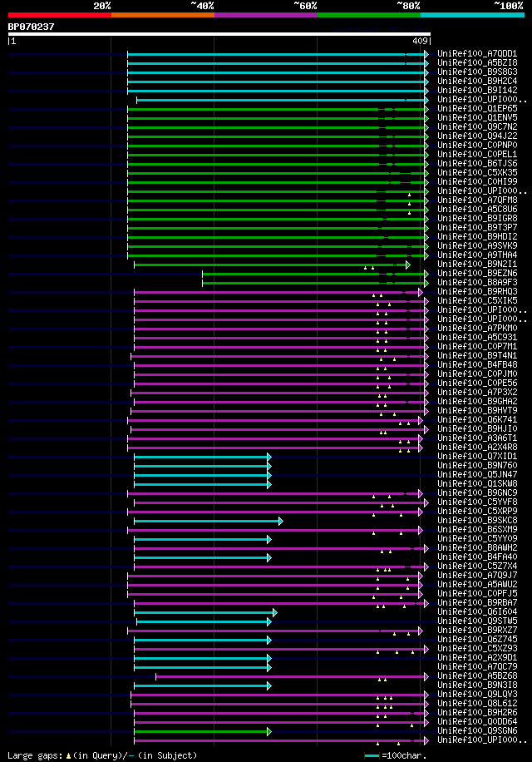Select the UniRef100_C0HI99 hit

click(x=477, y=181)
